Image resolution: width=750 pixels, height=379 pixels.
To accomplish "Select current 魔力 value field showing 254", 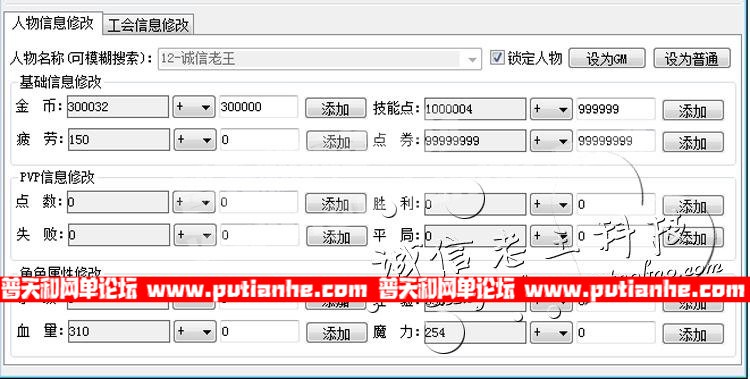I will pos(475,333).
